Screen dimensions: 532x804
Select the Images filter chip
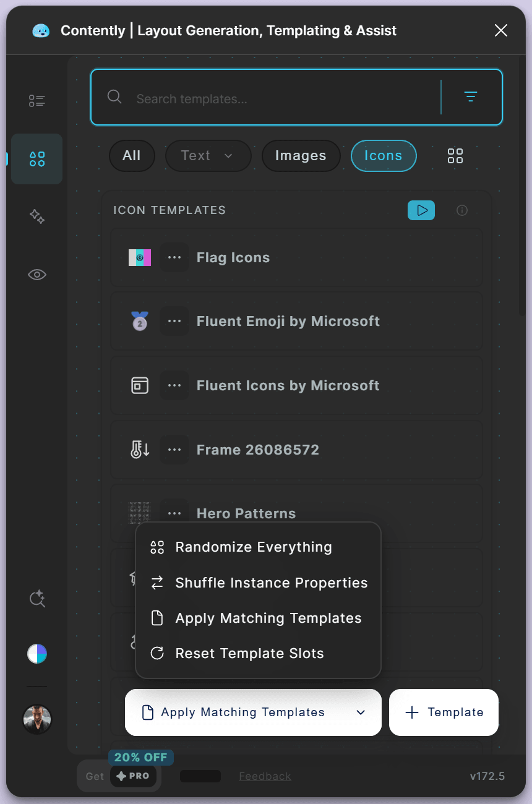(x=301, y=156)
